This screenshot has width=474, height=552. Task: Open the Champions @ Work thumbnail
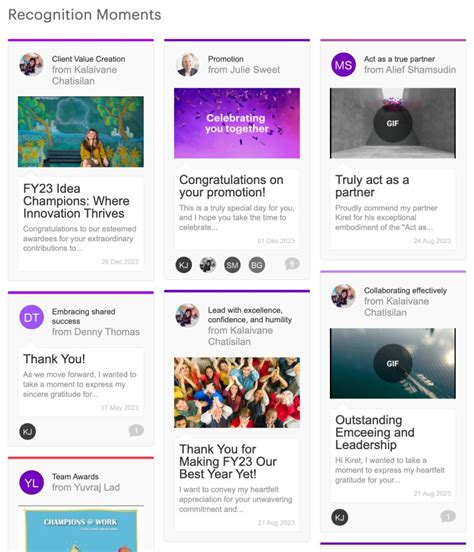pos(81,529)
